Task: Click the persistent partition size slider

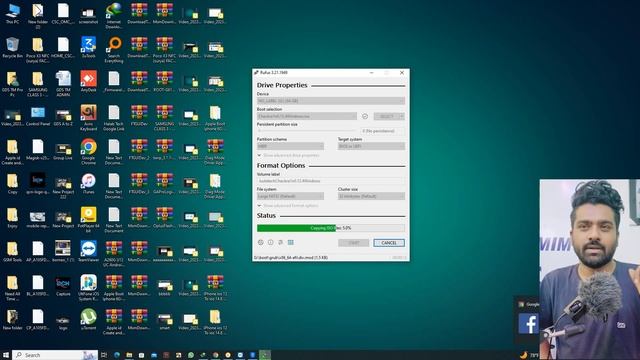Action: click(307, 131)
